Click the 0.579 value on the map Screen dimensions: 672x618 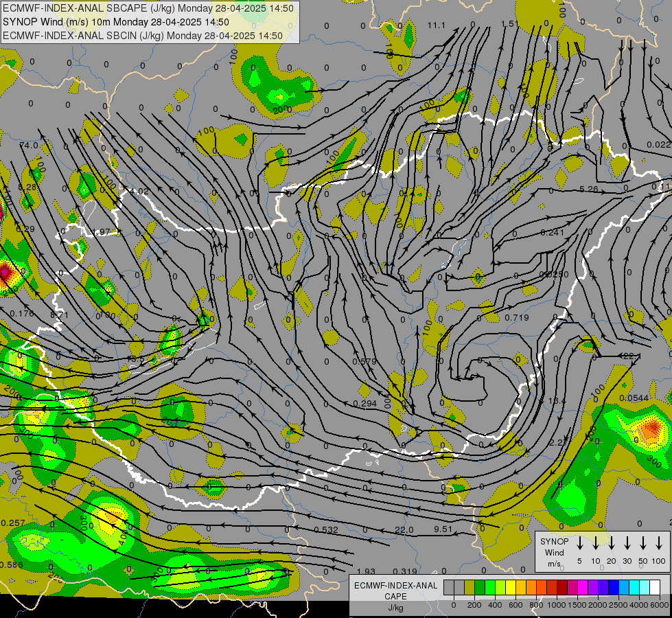(364, 362)
